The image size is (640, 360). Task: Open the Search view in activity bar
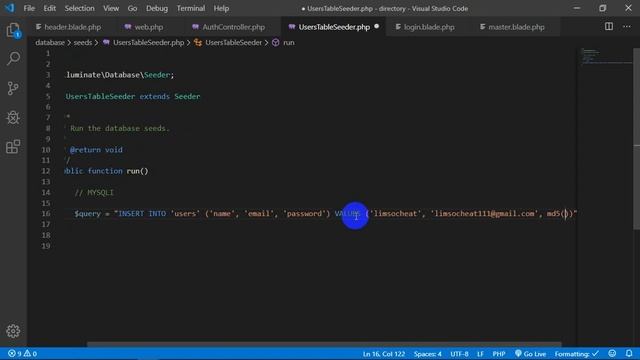(x=13, y=58)
